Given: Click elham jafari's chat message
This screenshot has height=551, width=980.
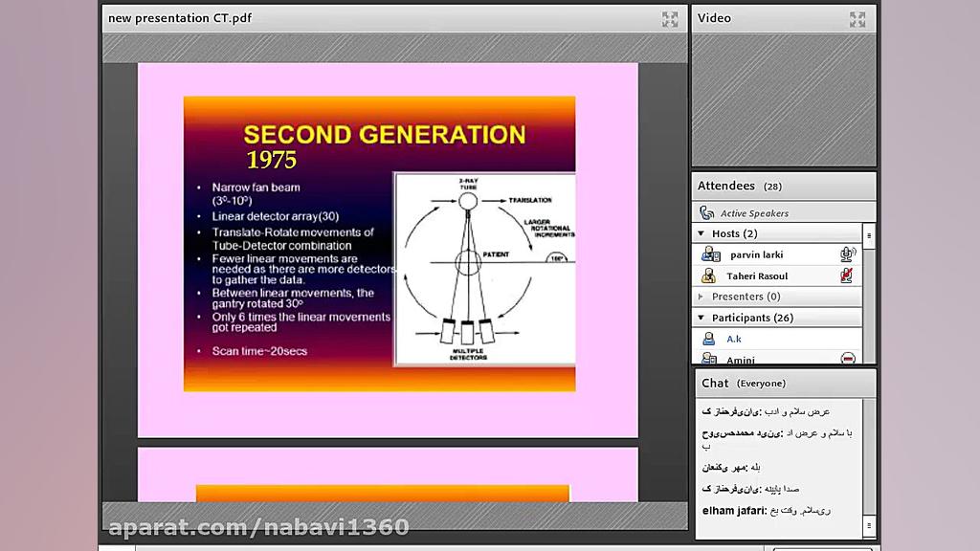Looking at the screenshot, I should click(x=767, y=511).
